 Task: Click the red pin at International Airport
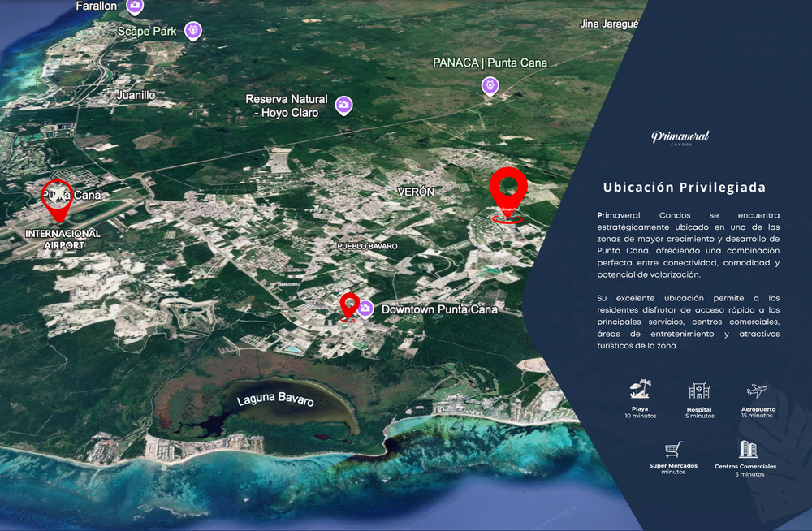[57, 201]
